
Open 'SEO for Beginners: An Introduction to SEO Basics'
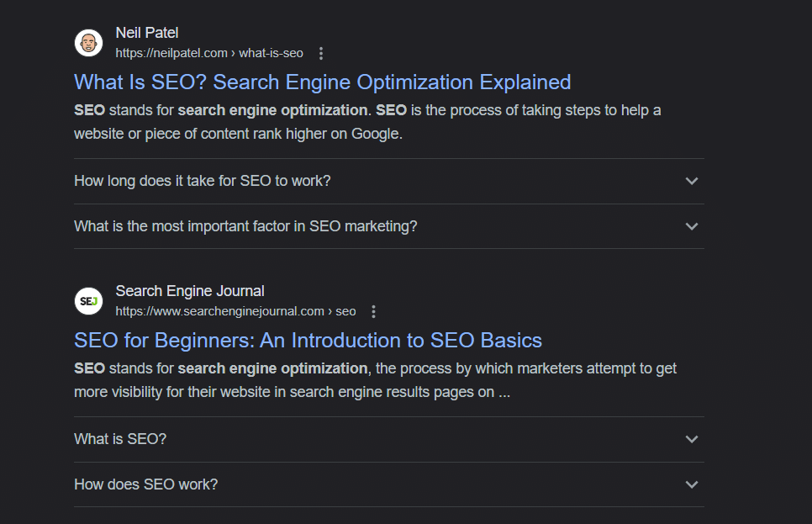(308, 340)
